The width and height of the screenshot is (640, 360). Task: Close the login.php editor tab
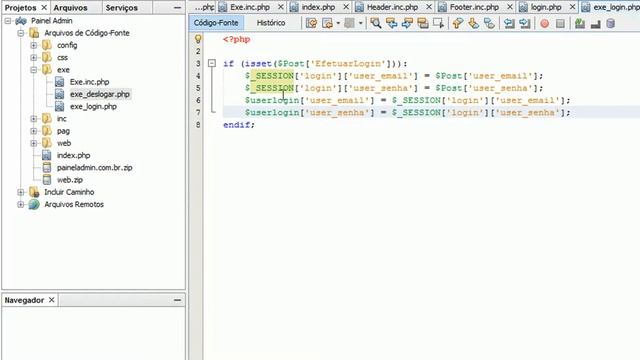(573, 7)
